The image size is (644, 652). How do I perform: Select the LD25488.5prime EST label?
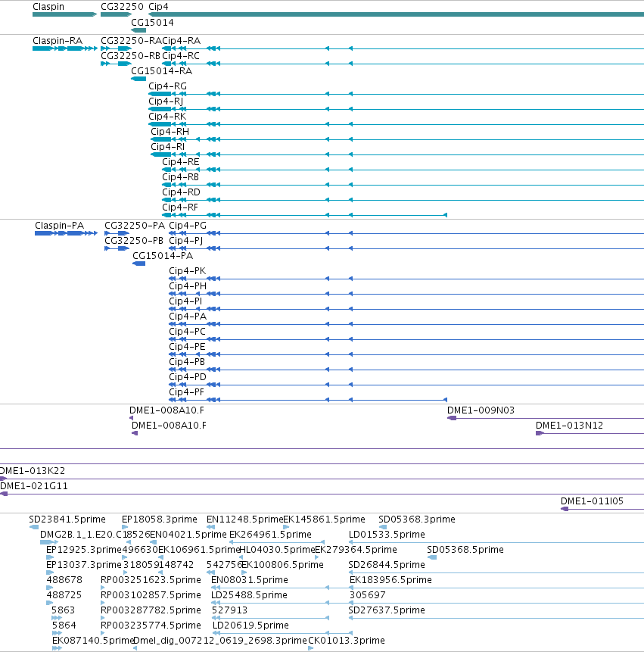(249, 595)
